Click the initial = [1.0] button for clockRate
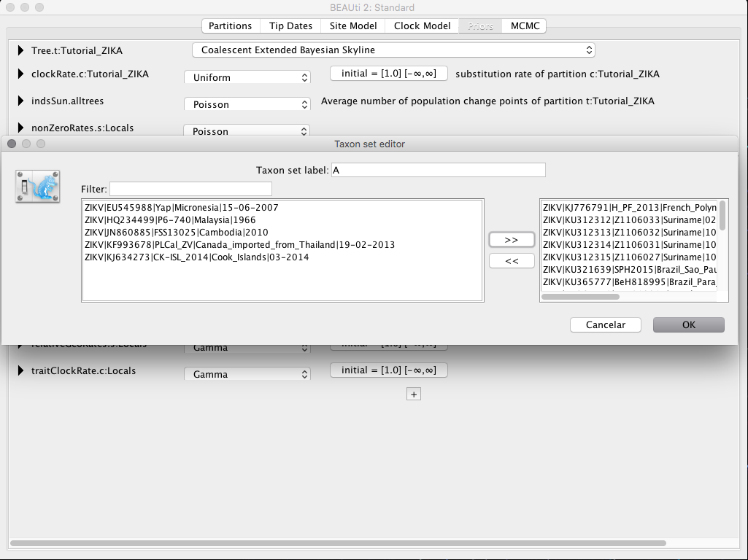The width and height of the screenshot is (748, 560). pos(388,73)
